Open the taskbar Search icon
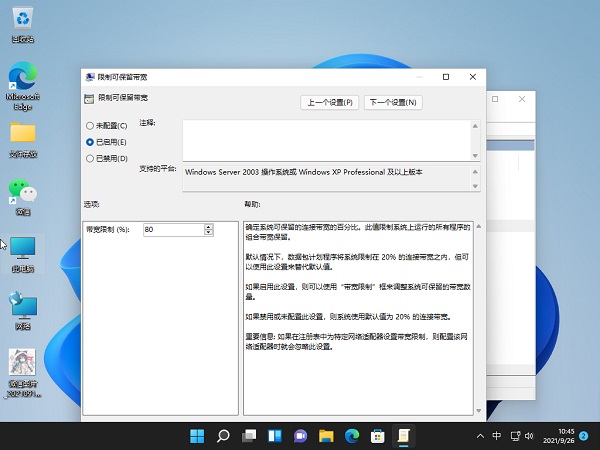The width and height of the screenshot is (600, 450). pyautogui.click(x=223, y=436)
